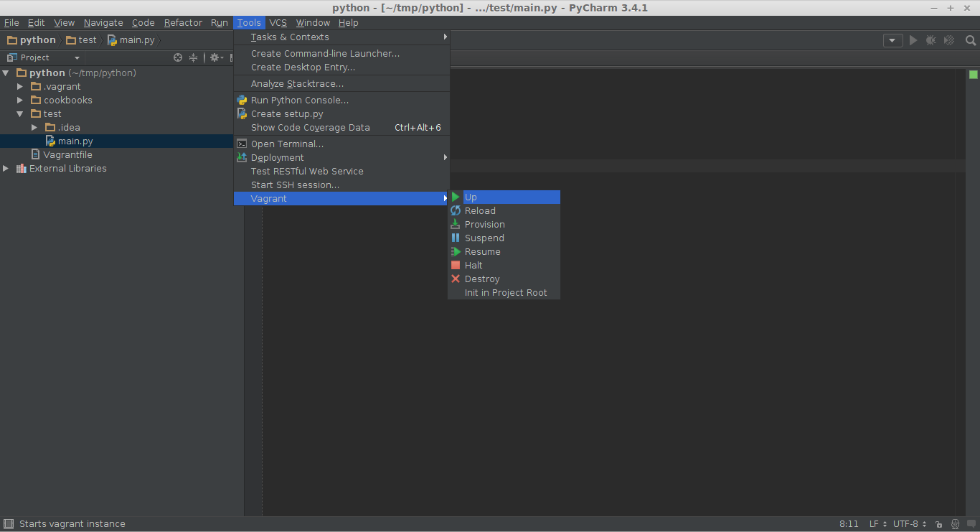Click Collapse All icon in Project panel
Viewport: 980px width, 532px height.
(x=193, y=57)
